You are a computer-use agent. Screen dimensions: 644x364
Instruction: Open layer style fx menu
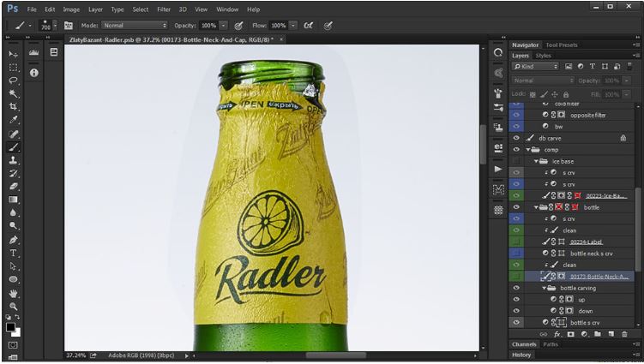557,335
